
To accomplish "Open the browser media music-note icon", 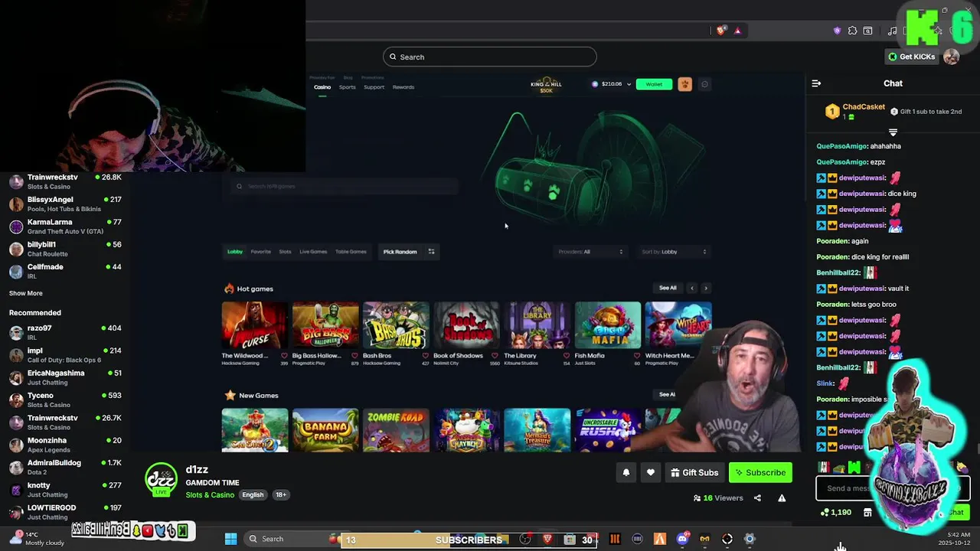I will (892, 31).
